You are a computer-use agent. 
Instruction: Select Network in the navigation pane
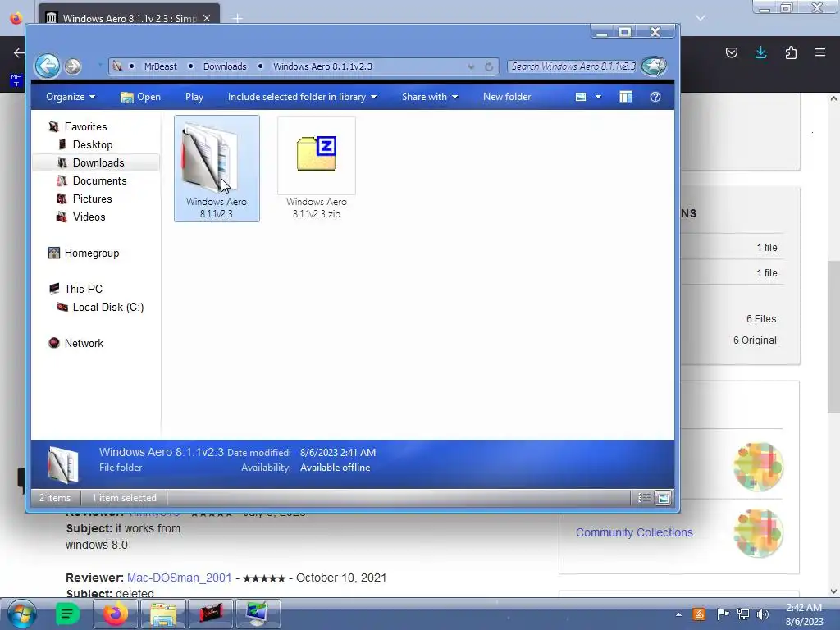click(x=84, y=343)
